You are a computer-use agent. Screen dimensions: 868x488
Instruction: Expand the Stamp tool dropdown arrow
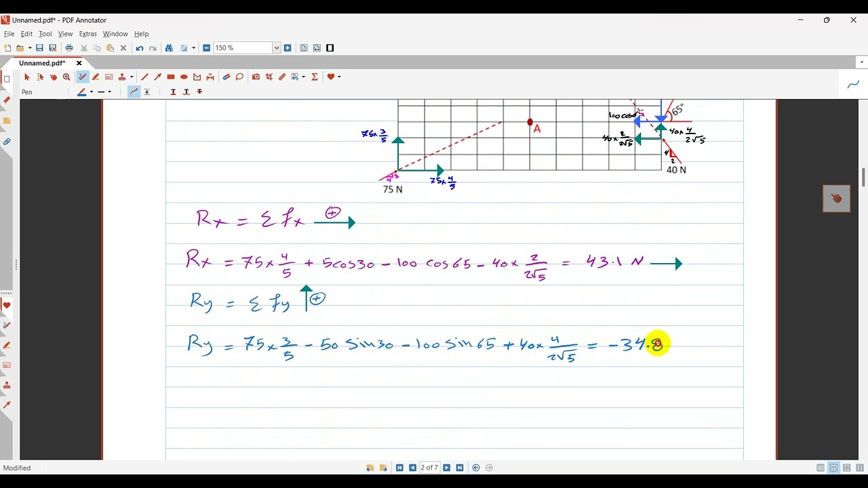tap(132, 77)
